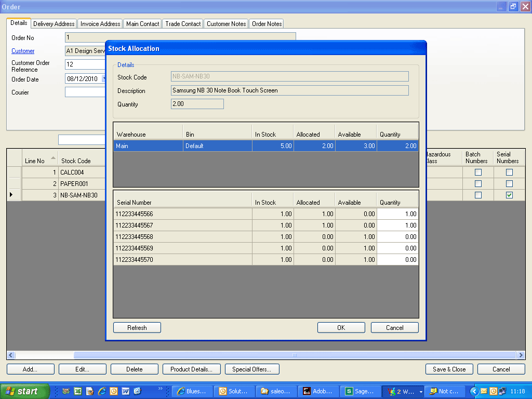
Task: Open the Order Notes tab
Action: tap(267, 24)
